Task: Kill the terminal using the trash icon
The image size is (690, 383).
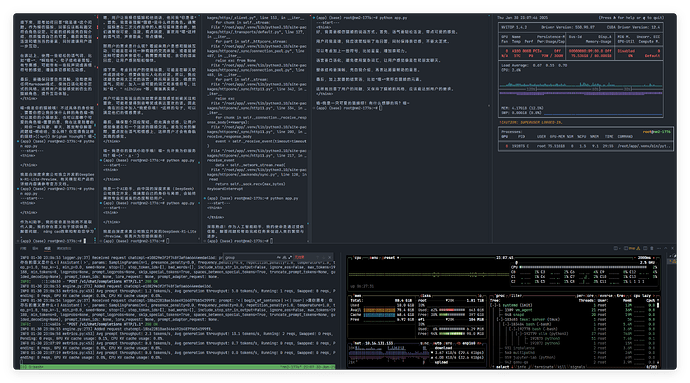Action: 652,248
